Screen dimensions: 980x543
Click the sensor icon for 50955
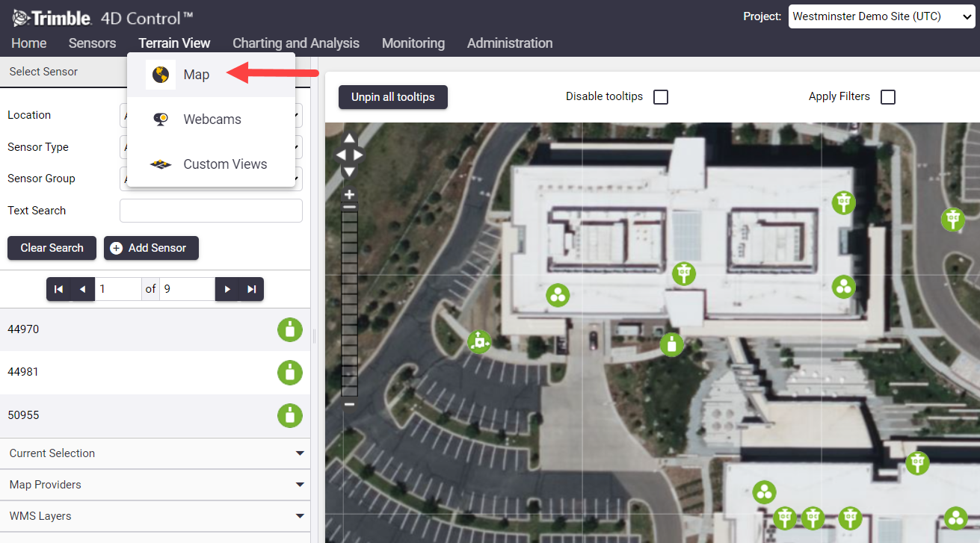[290, 415]
